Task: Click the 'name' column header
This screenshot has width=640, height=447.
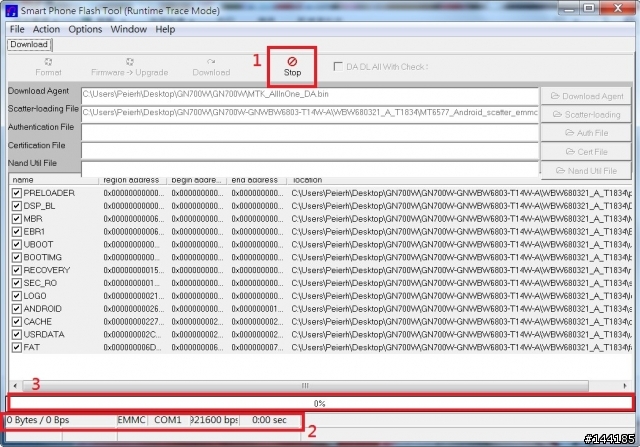Action: click(53, 180)
